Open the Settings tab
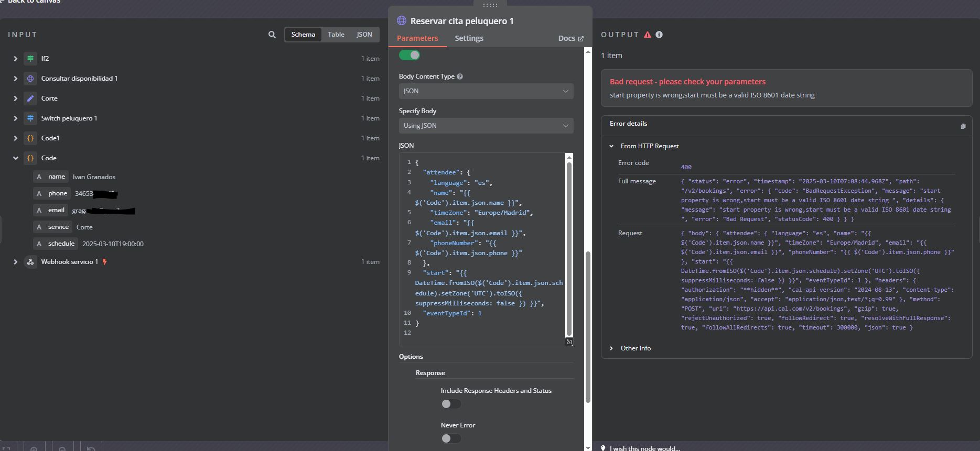The image size is (980, 451). point(469,38)
